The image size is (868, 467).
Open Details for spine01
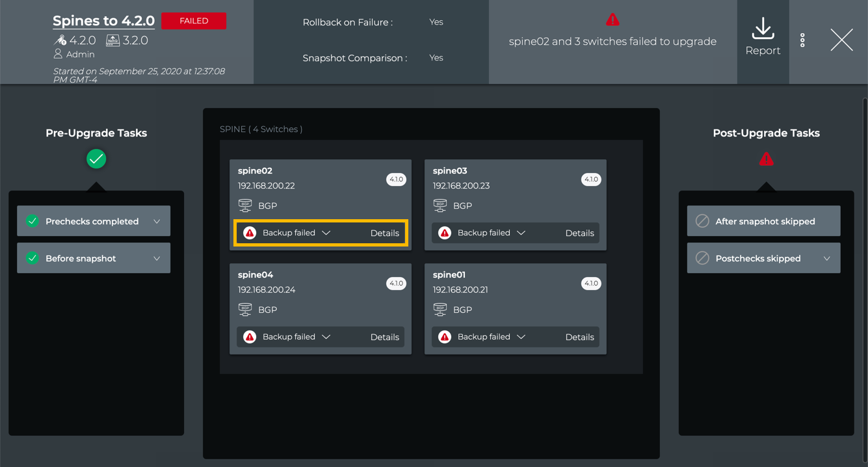tap(579, 337)
